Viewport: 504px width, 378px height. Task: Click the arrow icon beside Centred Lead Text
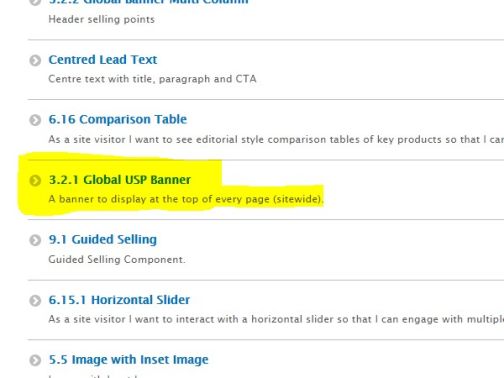tap(35, 60)
